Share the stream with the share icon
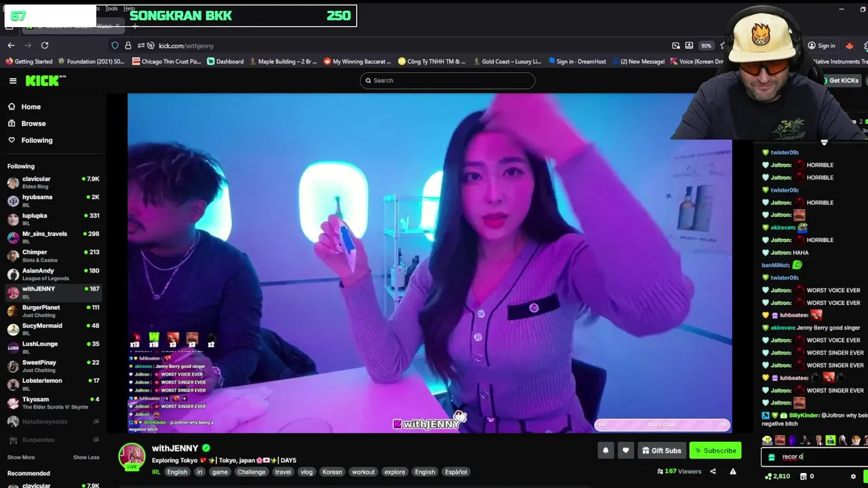 tap(713, 472)
